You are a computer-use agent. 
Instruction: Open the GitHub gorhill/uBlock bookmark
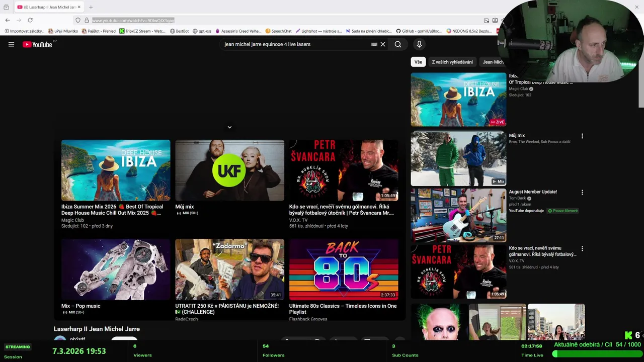point(419,31)
